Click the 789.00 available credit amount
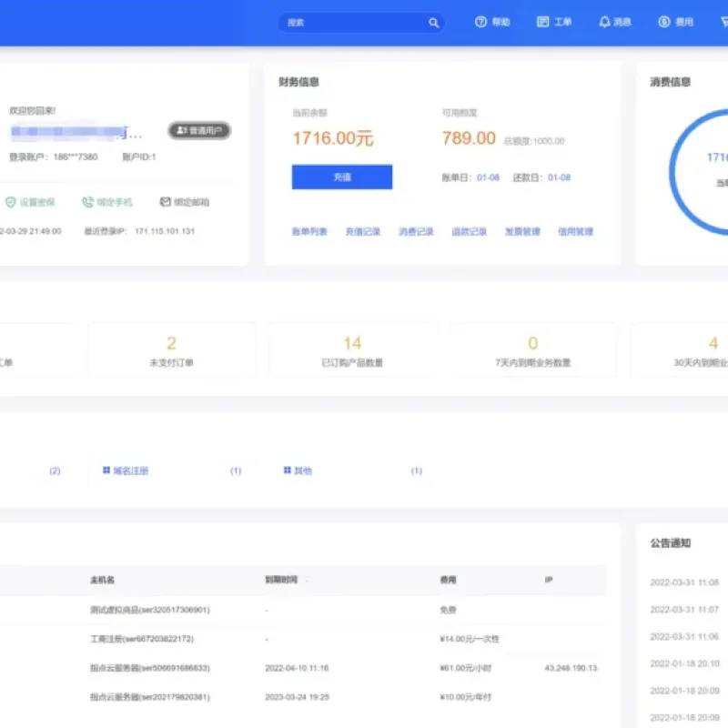This screenshot has width=728, height=728. click(469, 138)
